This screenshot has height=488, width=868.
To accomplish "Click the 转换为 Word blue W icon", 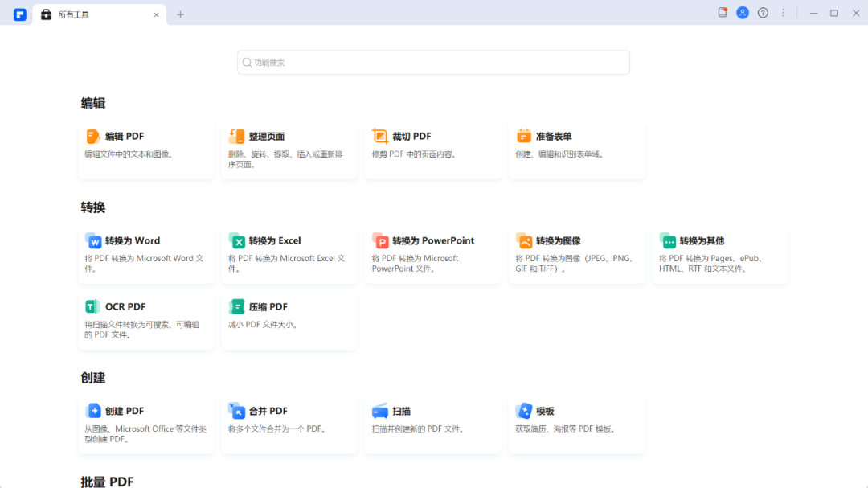I will [93, 240].
